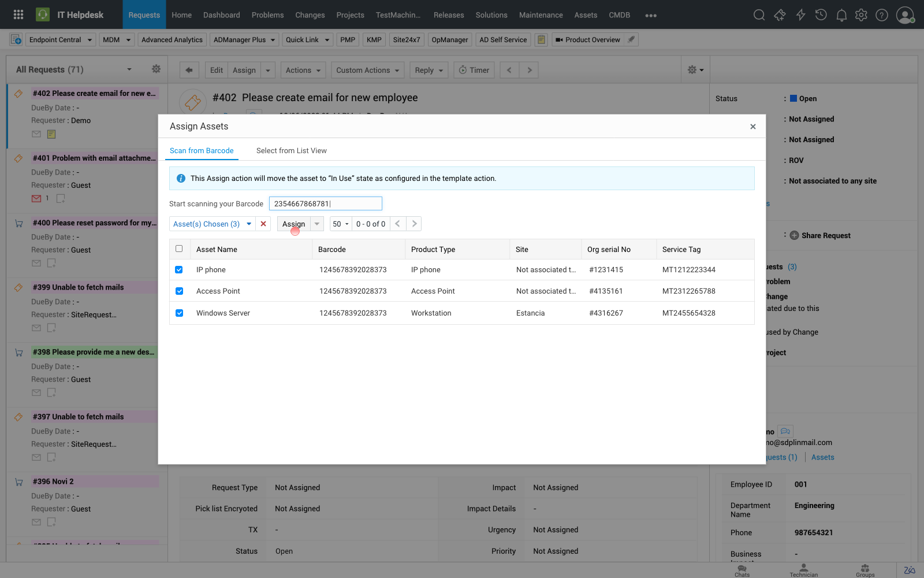Uncheck the Access Point asset checkbox
The height and width of the screenshot is (578, 924).
tap(179, 291)
